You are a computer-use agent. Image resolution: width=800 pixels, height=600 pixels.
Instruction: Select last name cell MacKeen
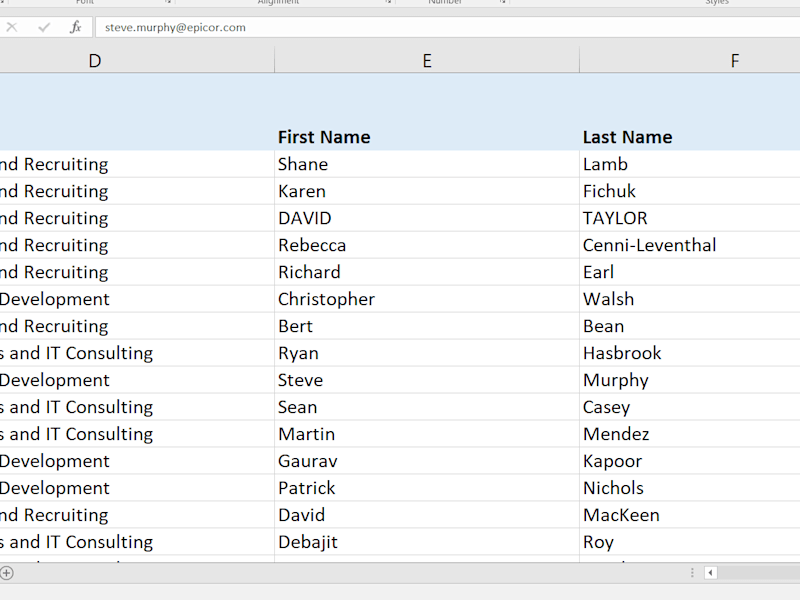point(690,515)
